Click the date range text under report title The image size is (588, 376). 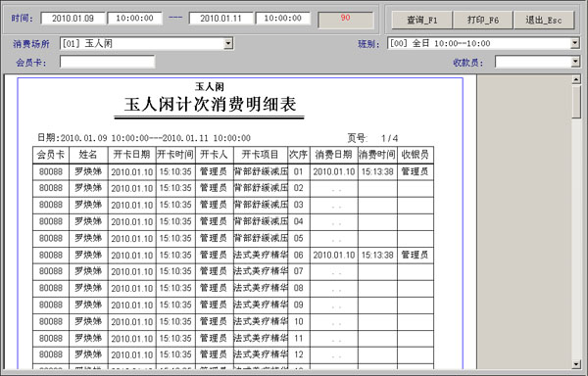tap(144, 138)
